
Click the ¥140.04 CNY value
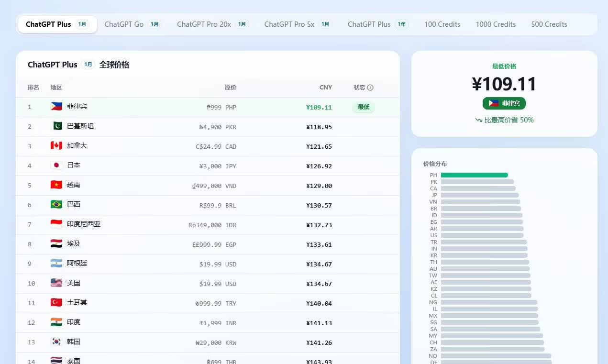tap(319, 303)
